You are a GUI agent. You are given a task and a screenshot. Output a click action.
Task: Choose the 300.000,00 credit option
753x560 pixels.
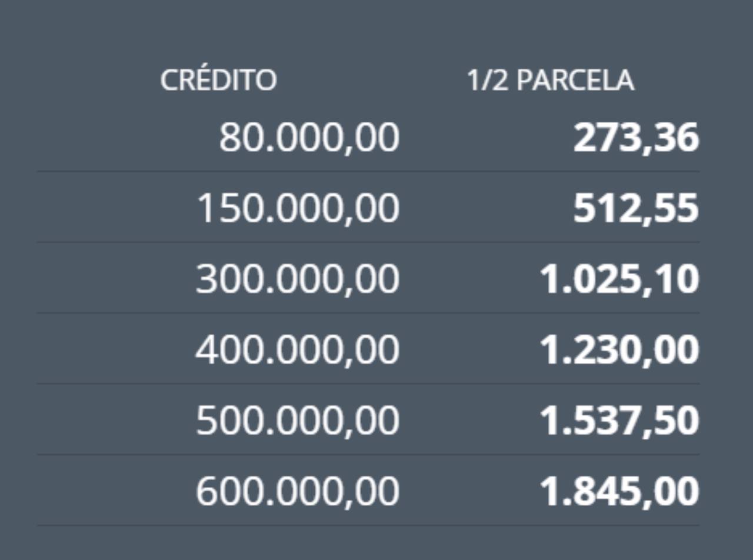[298, 279]
